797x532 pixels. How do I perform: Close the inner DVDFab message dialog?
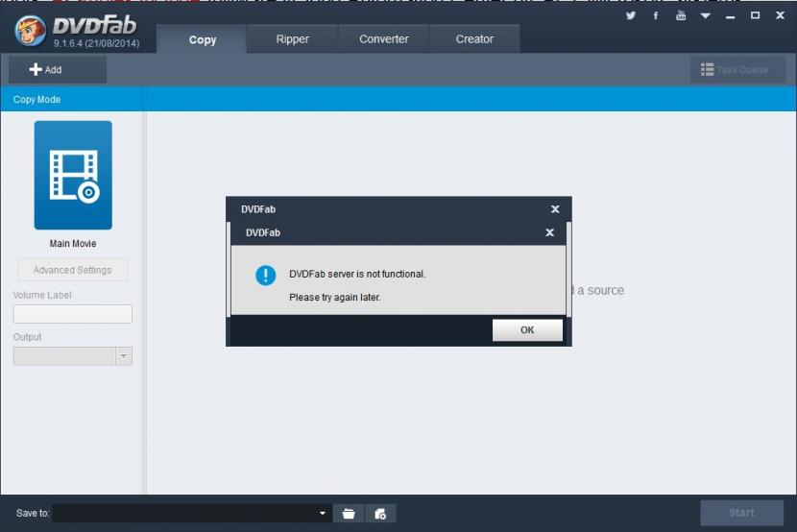coord(549,232)
